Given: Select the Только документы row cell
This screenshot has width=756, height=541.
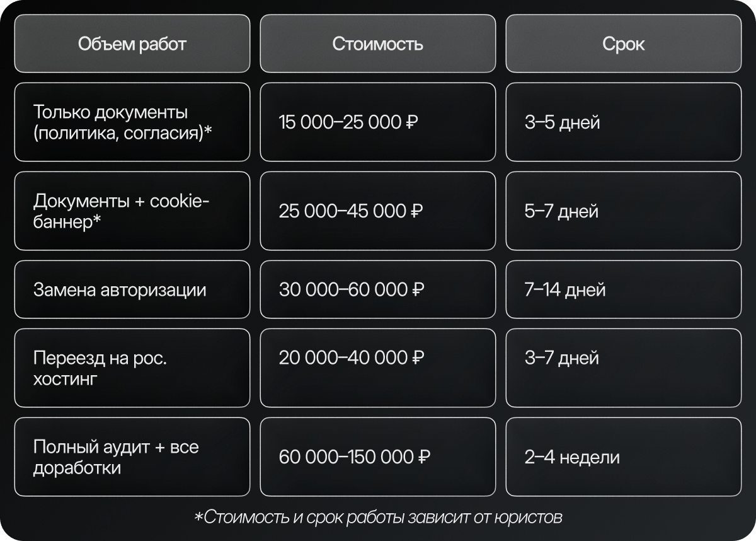Looking at the screenshot, I should [x=132, y=122].
